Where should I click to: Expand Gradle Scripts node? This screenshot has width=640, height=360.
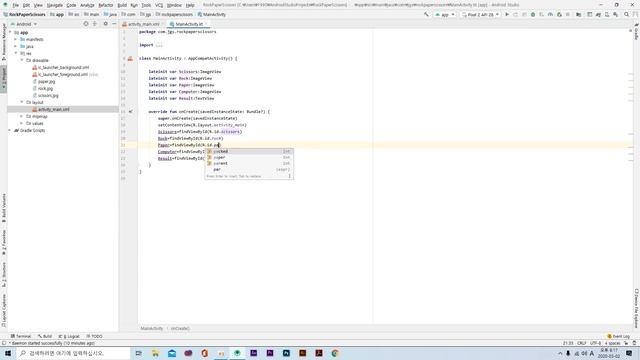(10, 130)
